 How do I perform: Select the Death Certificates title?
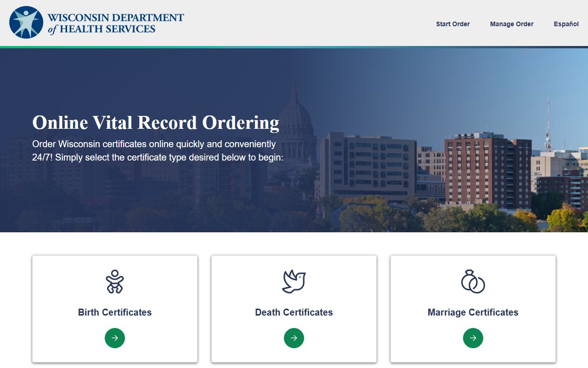(x=294, y=312)
